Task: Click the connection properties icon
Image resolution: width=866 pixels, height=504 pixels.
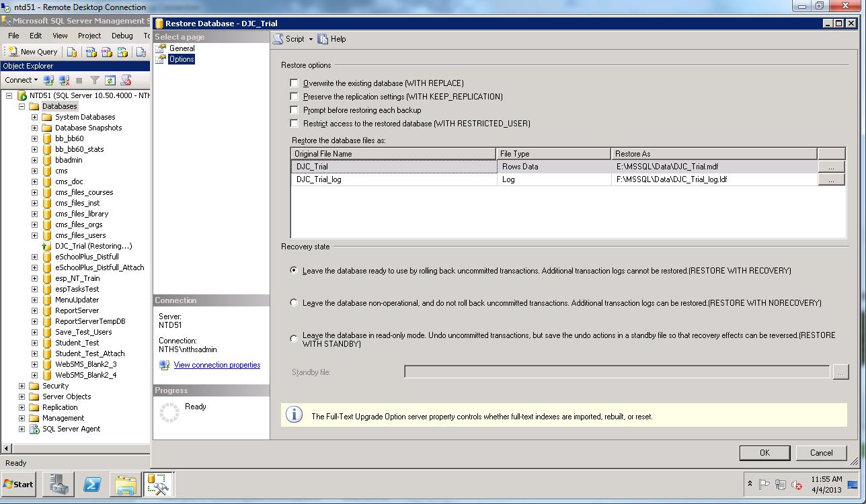Action: point(164,365)
